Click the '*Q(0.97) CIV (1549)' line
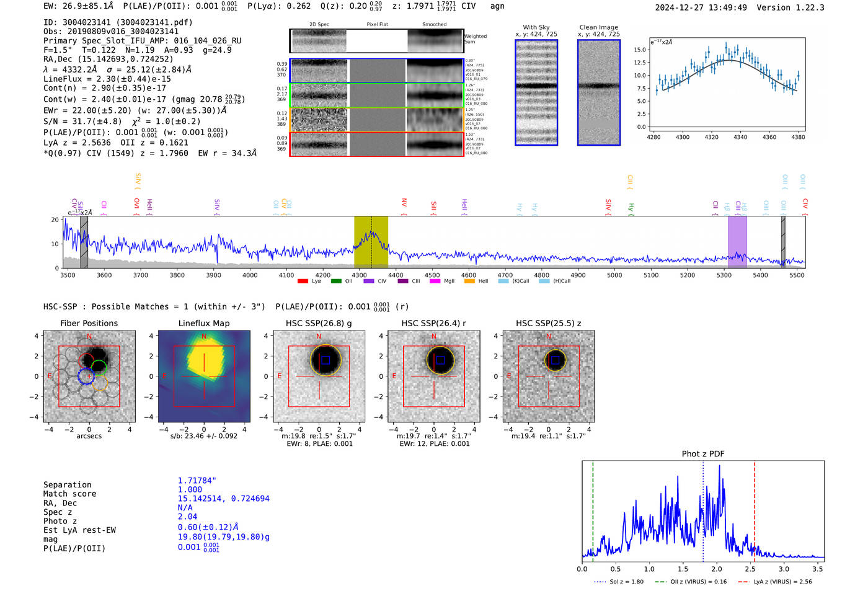Viewport: 868px width, 591px height. point(150,153)
